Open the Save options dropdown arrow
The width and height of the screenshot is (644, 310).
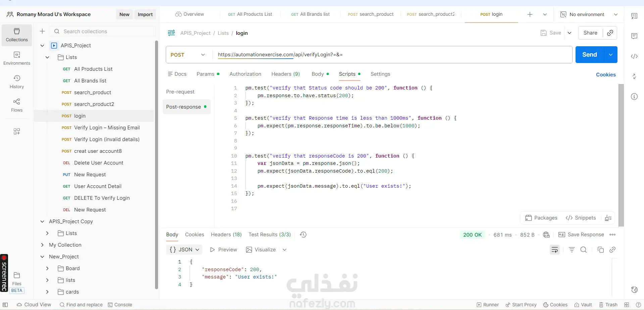[x=569, y=33]
